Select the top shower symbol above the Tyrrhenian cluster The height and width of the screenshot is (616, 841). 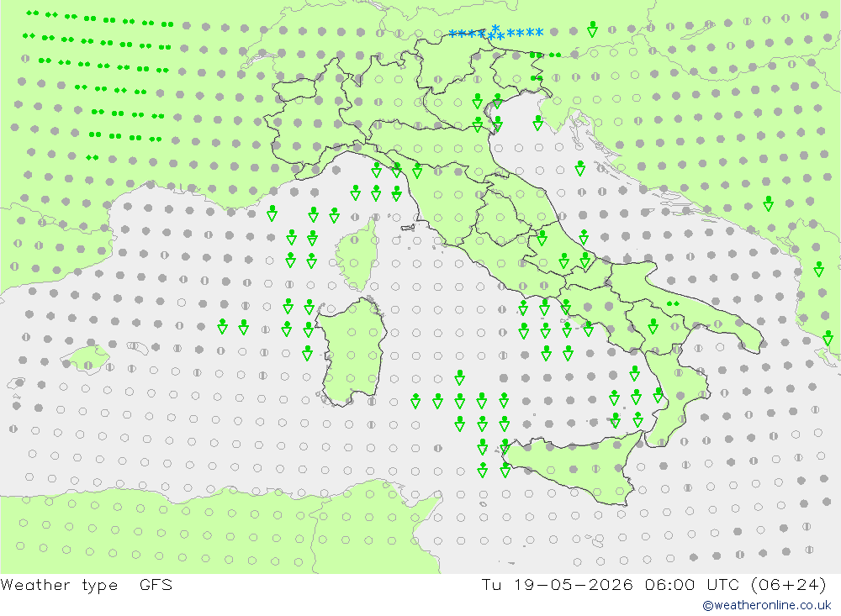459,377
